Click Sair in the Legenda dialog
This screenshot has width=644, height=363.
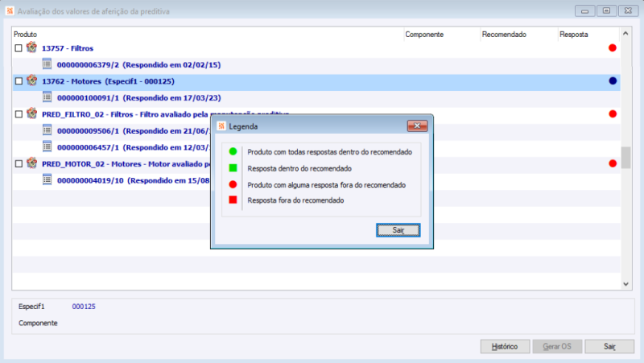pos(398,230)
